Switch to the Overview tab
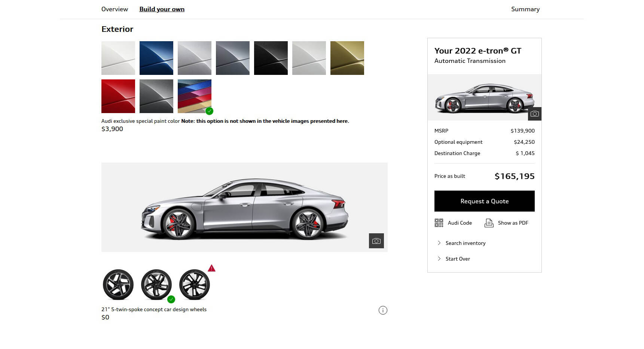 (x=115, y=9)
